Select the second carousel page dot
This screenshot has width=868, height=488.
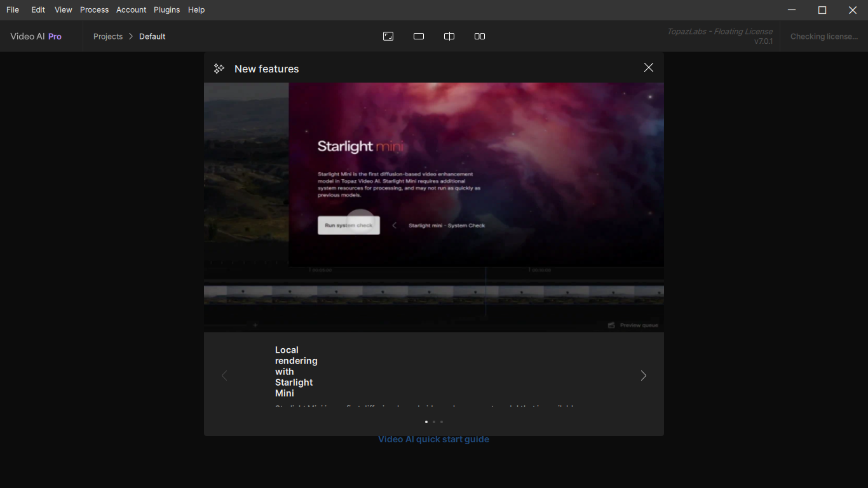tap(434, 422)
